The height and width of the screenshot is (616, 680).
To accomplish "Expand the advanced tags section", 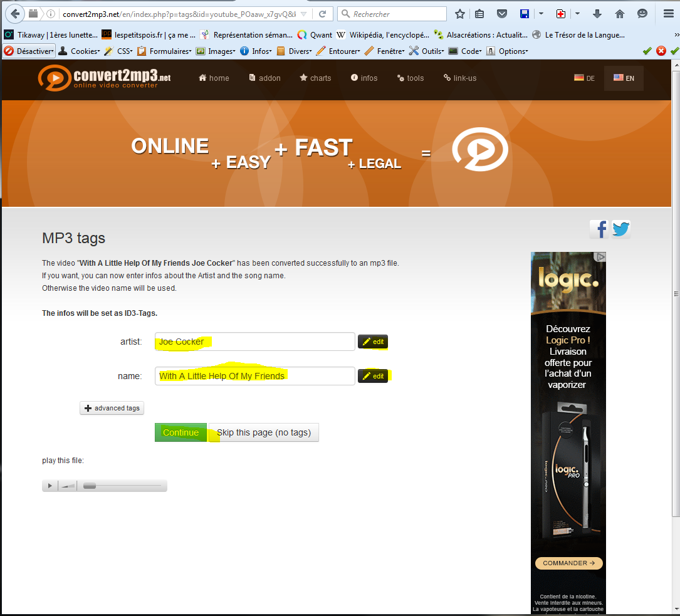I will click(x=112, y=408).
